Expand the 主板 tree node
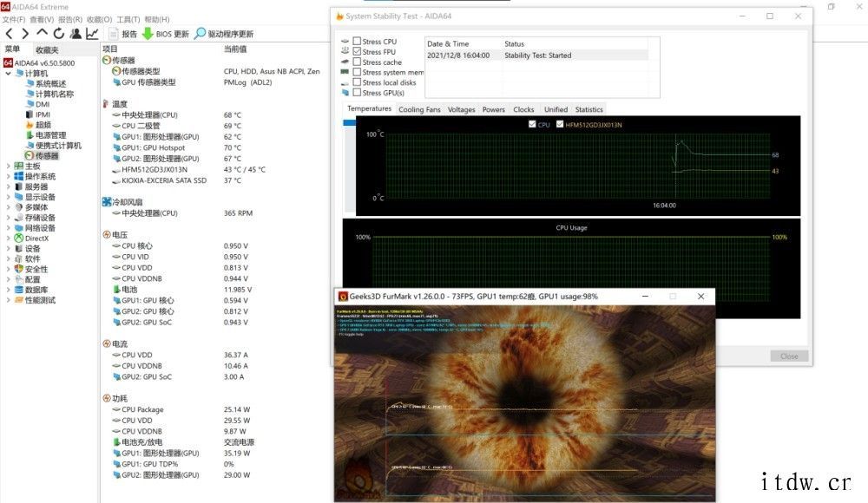 (x=8, y=166)
